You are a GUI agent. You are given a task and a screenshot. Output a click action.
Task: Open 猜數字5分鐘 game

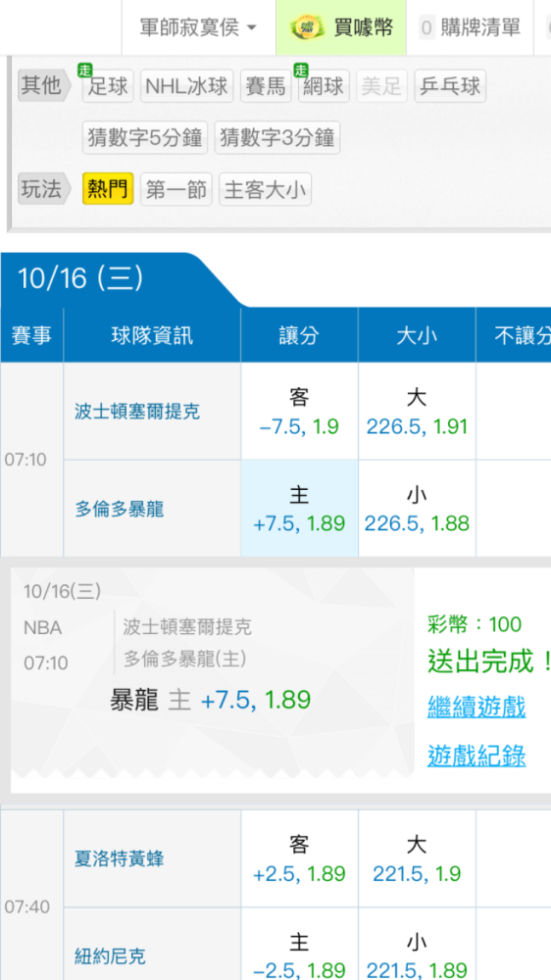coord(144,137)
